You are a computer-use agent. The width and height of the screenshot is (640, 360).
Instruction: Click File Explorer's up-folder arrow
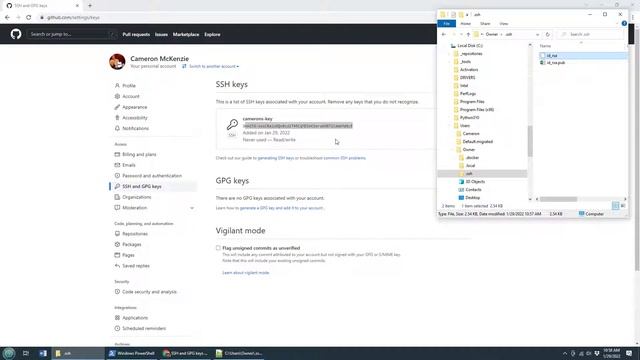tap(468, 34)
